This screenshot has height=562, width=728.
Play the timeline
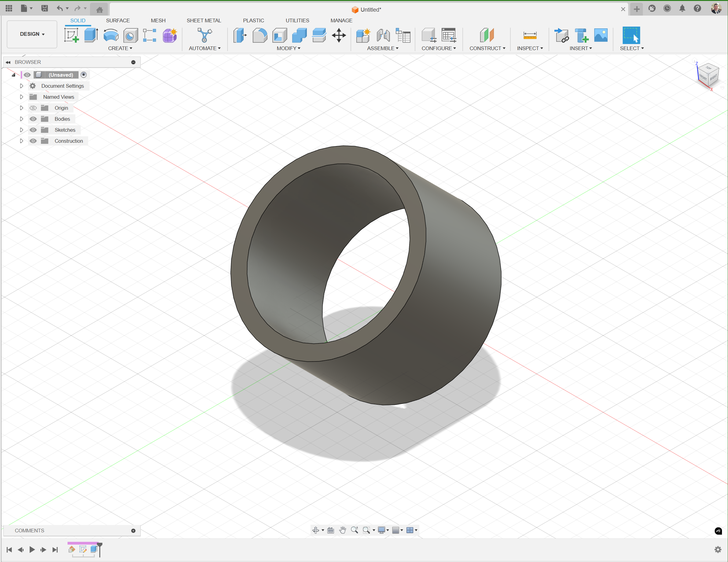tap(32, 549)
